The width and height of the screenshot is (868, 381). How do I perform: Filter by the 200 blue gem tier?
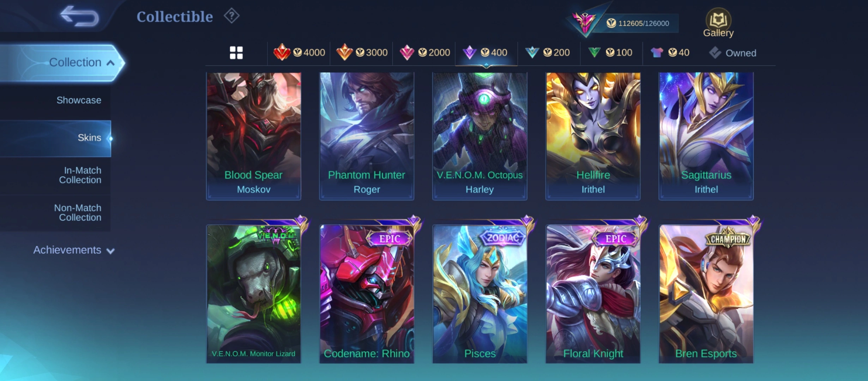coord(548,53)
